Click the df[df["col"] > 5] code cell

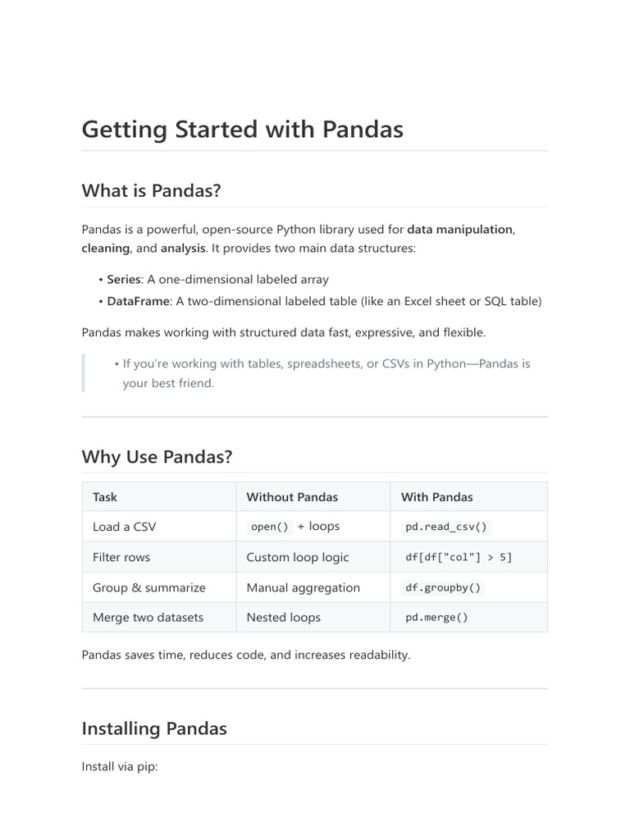pyautogui.click(x=459, y=558)
